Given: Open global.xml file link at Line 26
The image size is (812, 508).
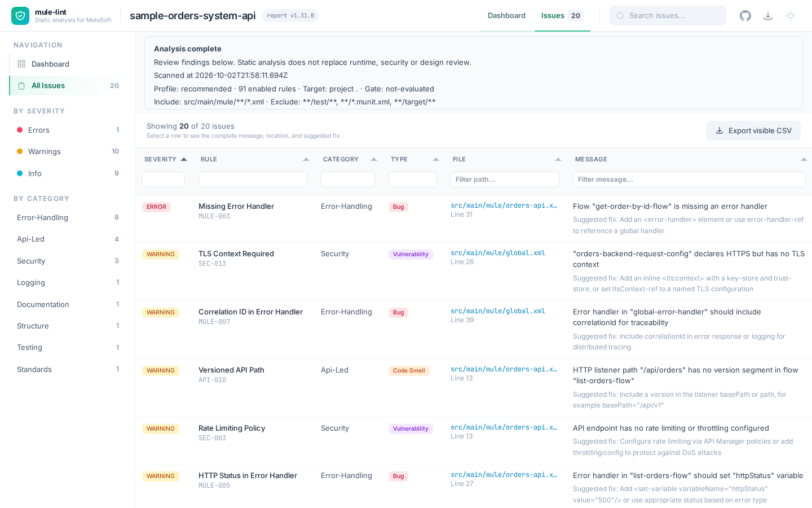Looking at the screenshot, I should [498, 253].
